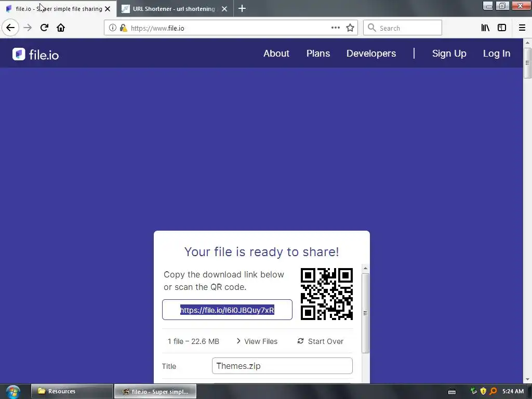Click the on-screen keyboard tray icon
This screenshot has width=532, height=399.
click(452, 392)
